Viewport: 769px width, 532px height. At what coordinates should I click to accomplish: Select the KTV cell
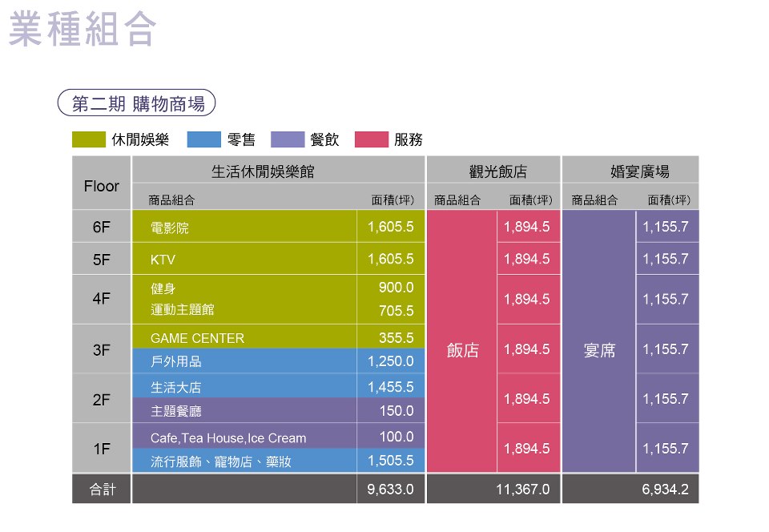click(244, 259)
